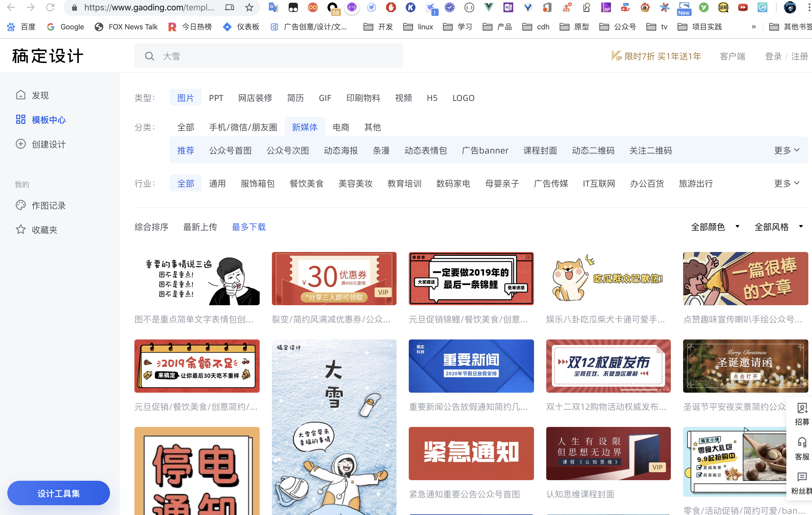The image size is (812, 515).
Task: Expand 更多 in the 行业 row
Action: click(x=786, y=183)
